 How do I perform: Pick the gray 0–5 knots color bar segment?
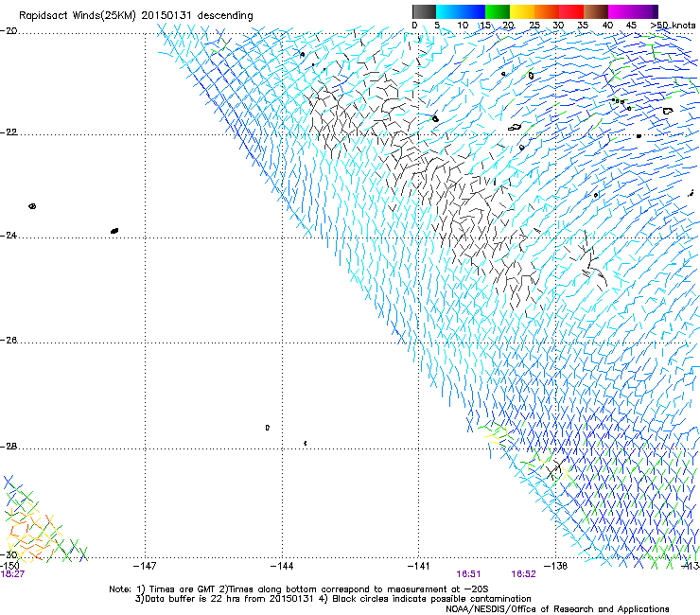pyautogui.click(x=424, y=11)
